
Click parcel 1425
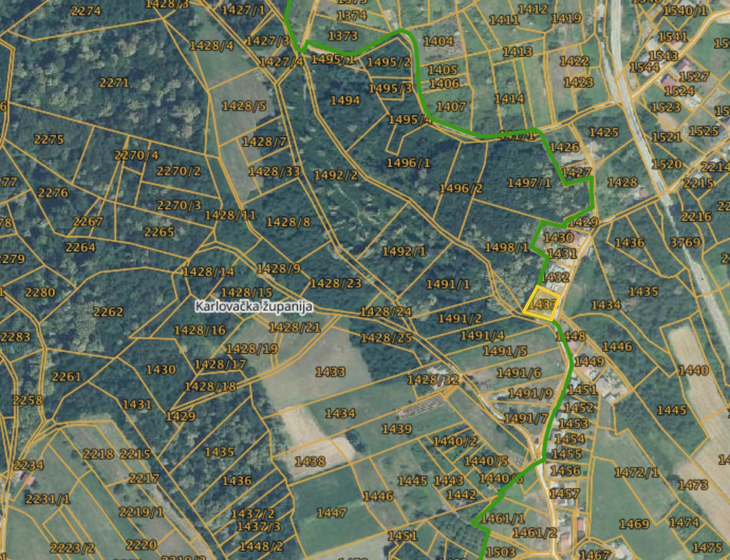603,132
